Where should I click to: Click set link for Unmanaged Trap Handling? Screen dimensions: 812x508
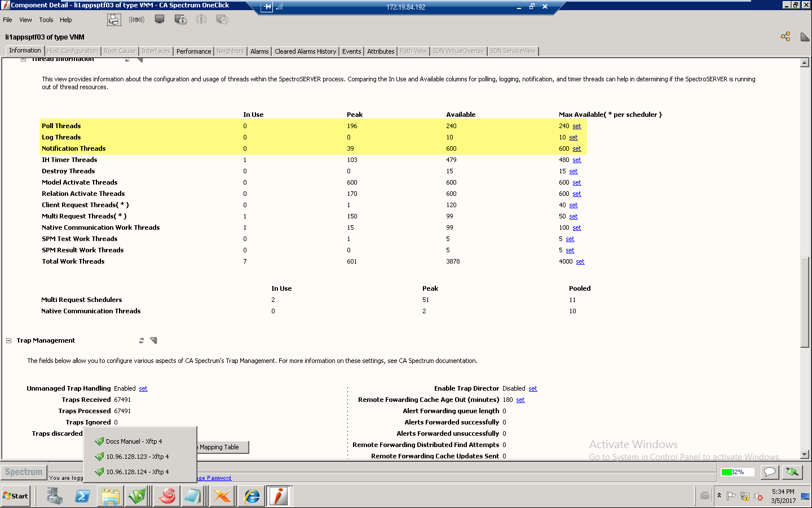click(143, 388)
